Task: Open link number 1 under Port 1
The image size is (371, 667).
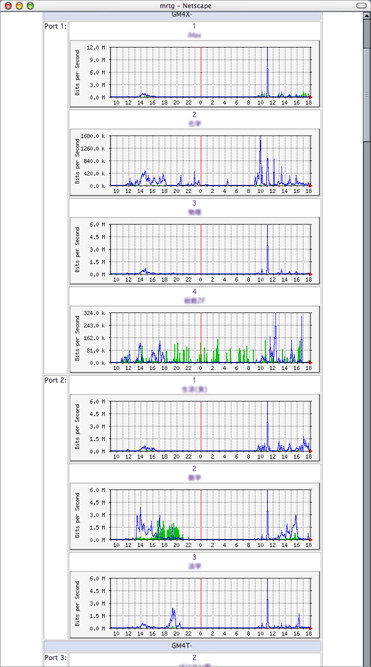Action: point(194,26)
